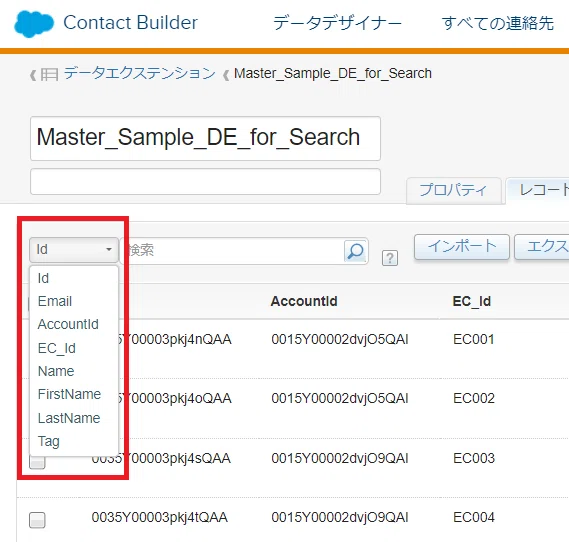Click AccountId value in the EC004 row
The image size is (569, 542).
pyautogui.click(x=340, y=517)
